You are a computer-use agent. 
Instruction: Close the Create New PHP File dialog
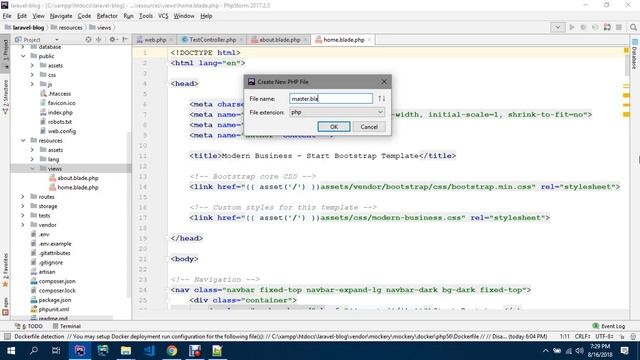pyautogui.click(x=384, y=82)
